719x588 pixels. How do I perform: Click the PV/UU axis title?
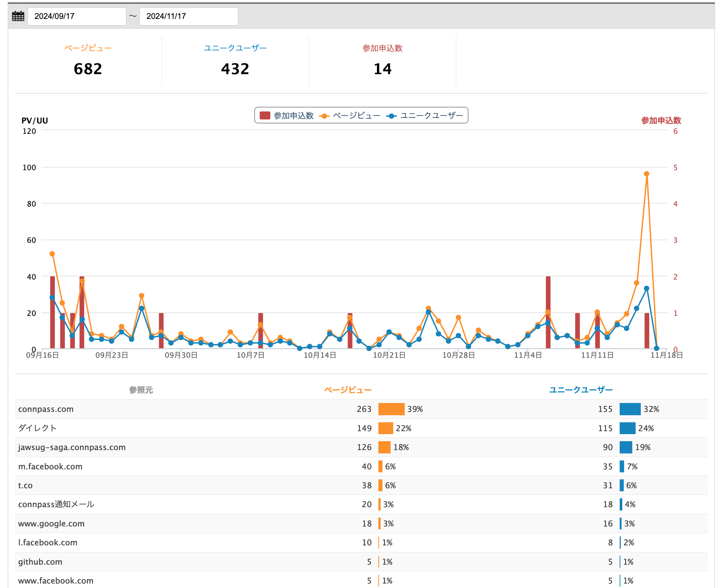[34, 120]
